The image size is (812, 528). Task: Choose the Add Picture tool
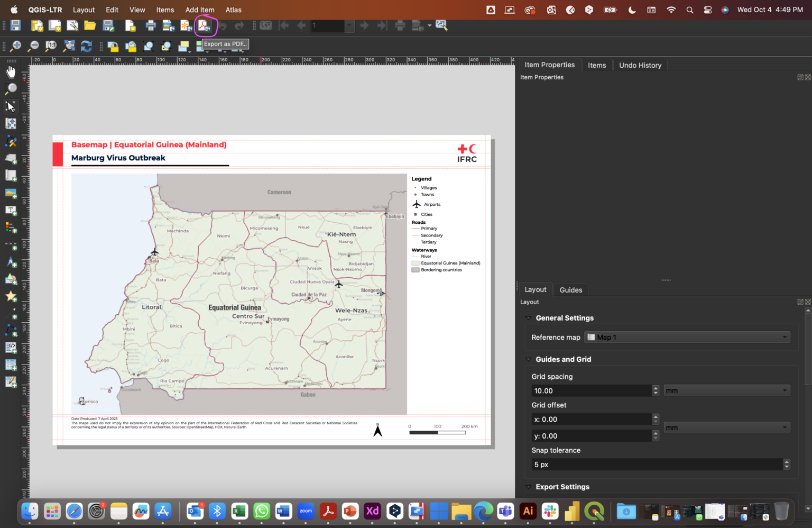click(x=11, y=193)
